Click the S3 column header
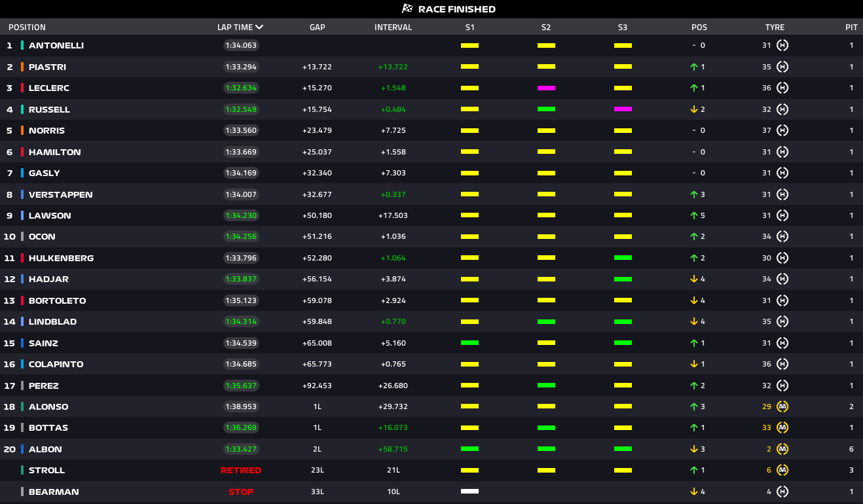Viewport: 863px width, 504px height. 623,27
